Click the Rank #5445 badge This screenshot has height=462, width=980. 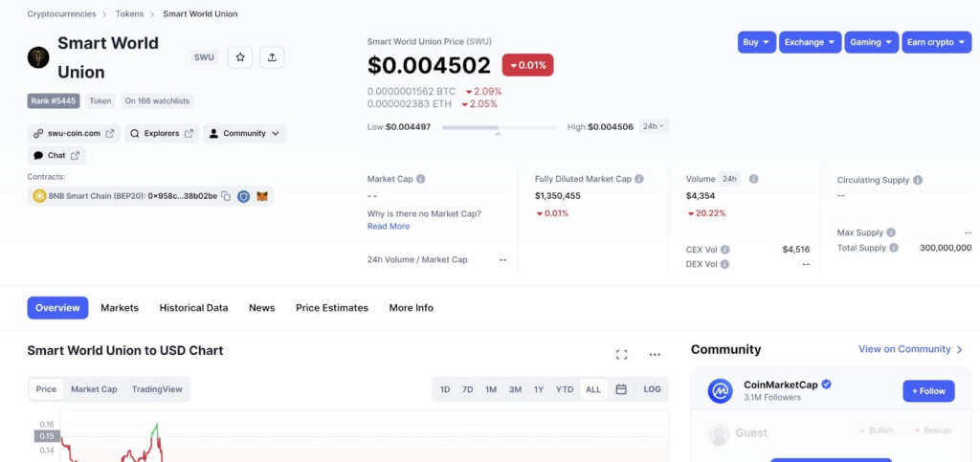[54, 100]
